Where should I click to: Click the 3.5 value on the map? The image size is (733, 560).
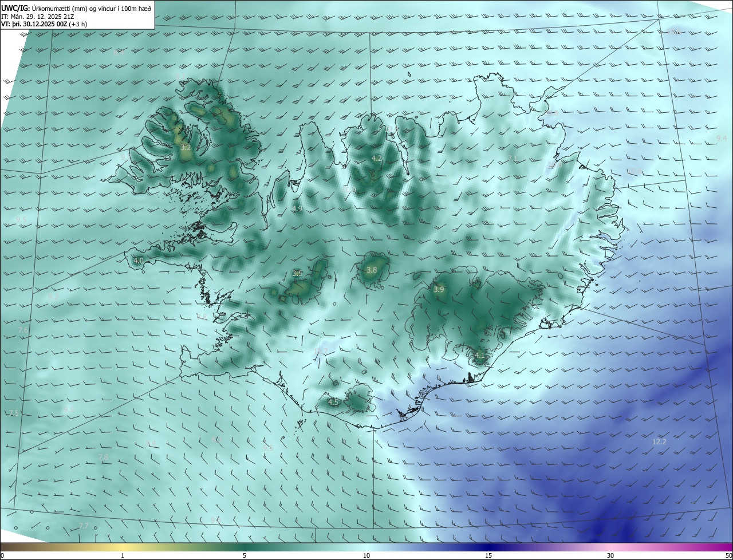coord(297,274)
